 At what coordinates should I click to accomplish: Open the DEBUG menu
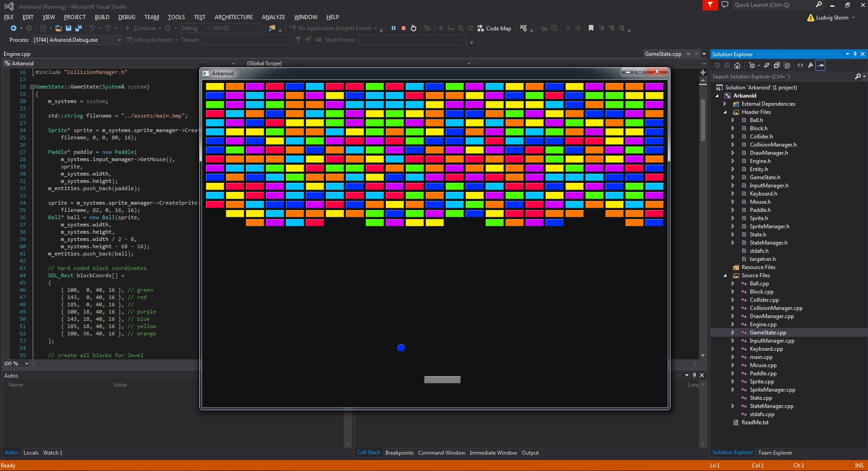(127, 17)
